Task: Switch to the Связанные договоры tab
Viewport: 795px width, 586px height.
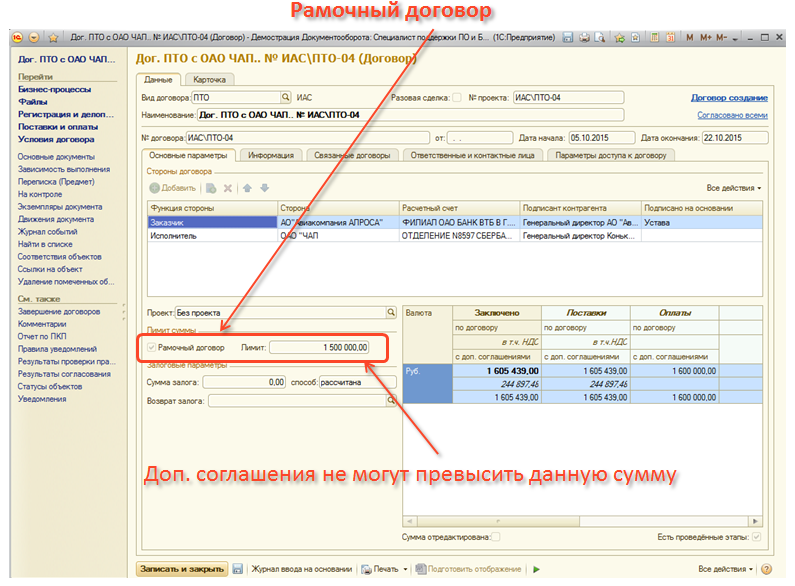Action: [353, 155]
